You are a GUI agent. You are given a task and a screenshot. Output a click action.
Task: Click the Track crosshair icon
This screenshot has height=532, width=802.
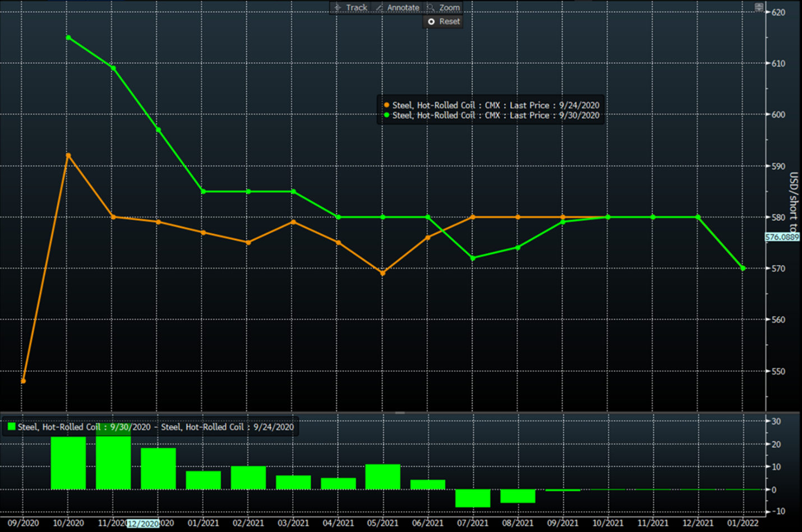coord(338,7)
